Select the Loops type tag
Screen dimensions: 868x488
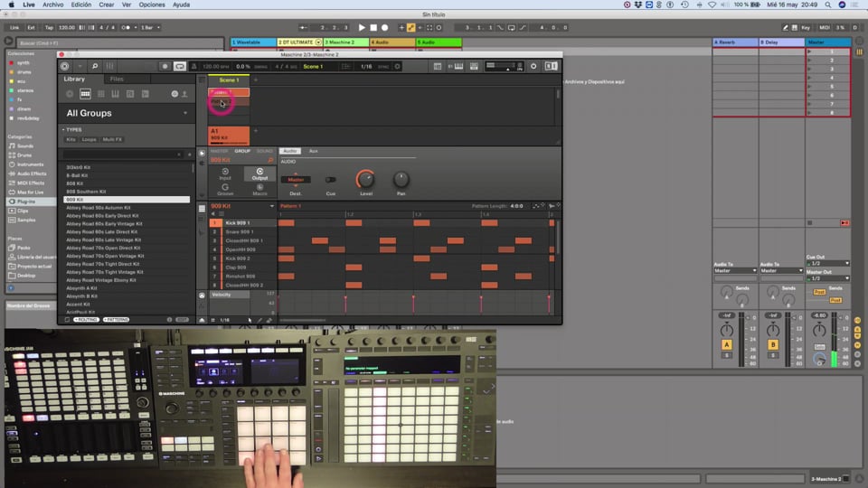(x=89, y=139)
